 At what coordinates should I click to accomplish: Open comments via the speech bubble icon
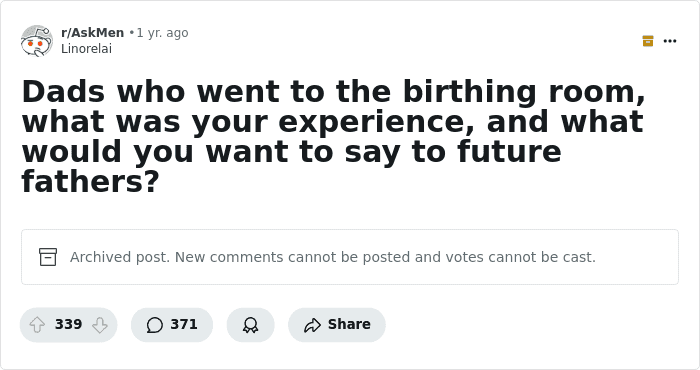click(154, 324)
